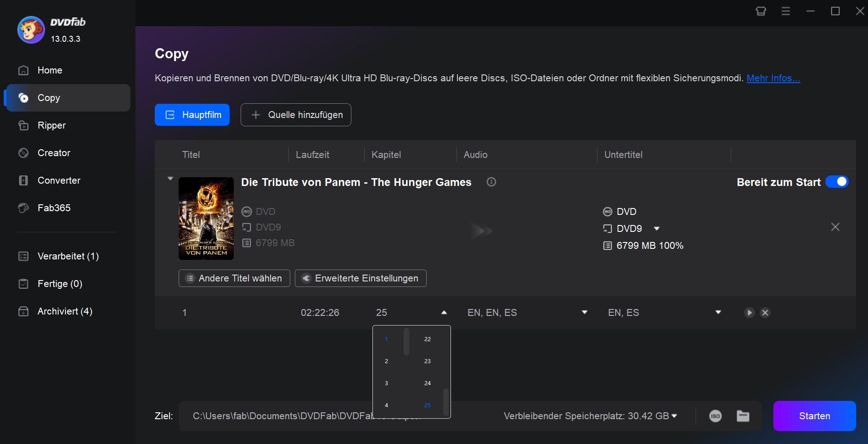Select start chapter 2 in list

pyautogui.click(x=386, y=361)
